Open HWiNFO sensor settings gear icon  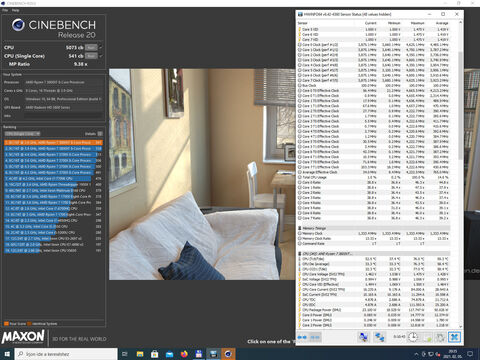(440, 337)
